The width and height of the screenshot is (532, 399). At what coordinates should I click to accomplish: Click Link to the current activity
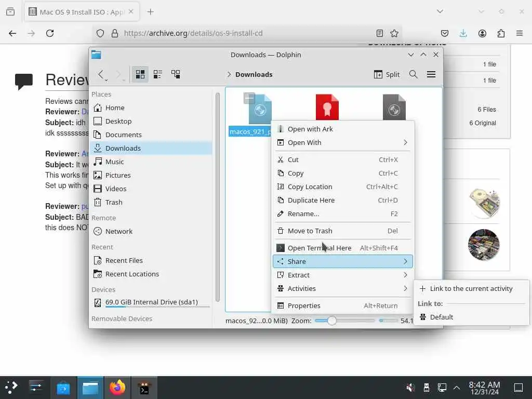point(472,289)
